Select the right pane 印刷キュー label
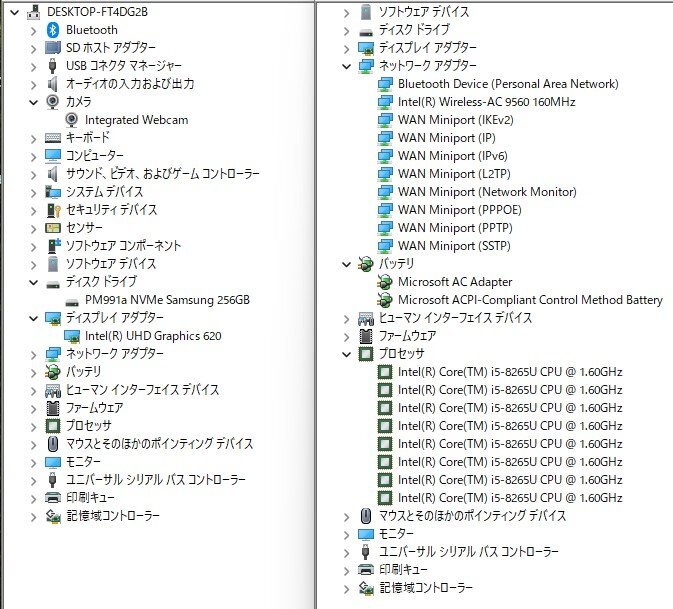This screenshot has width=673, height=609. click(x=403, y=570)
